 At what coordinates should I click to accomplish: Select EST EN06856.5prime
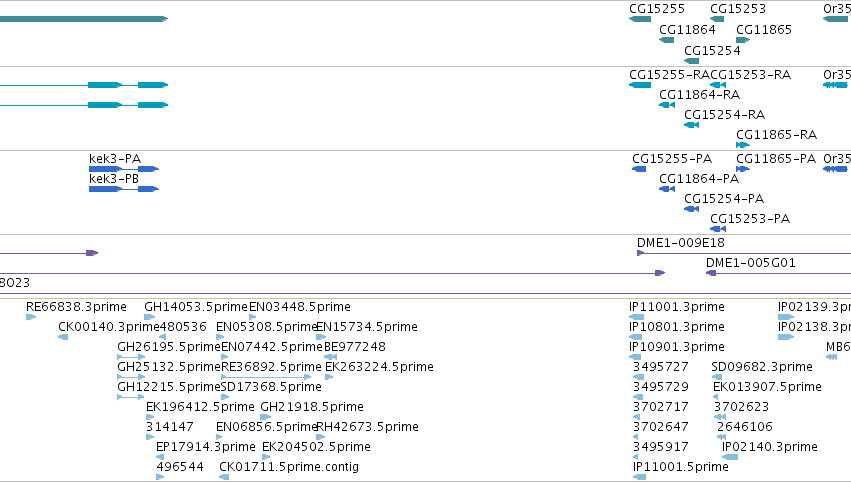(266, 427)
